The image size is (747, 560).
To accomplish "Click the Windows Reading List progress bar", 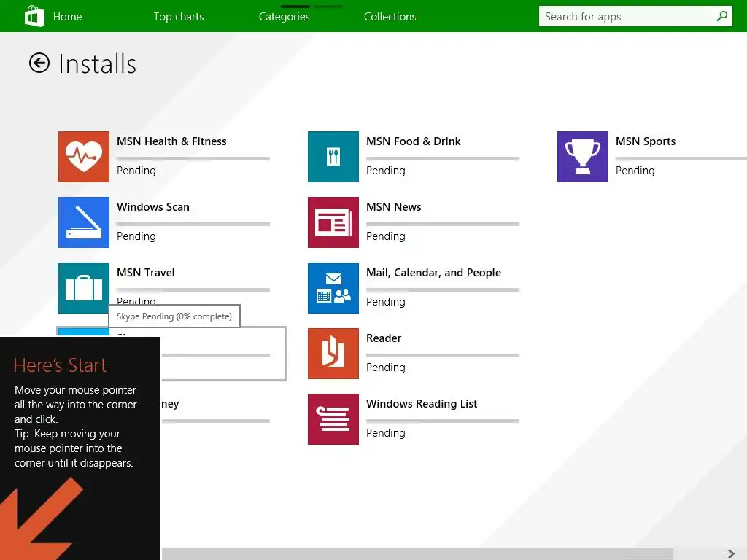I will pos(443,421).
